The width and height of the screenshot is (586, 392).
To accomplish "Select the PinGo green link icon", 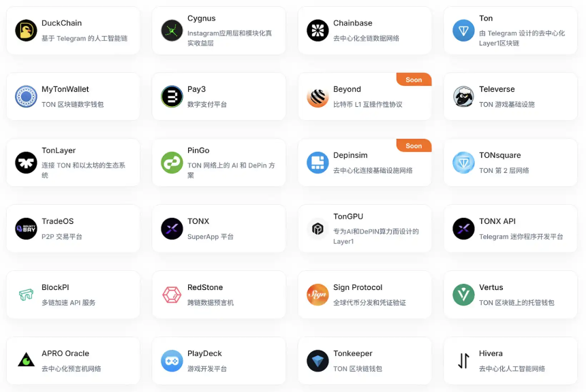I will click(172, 163).
